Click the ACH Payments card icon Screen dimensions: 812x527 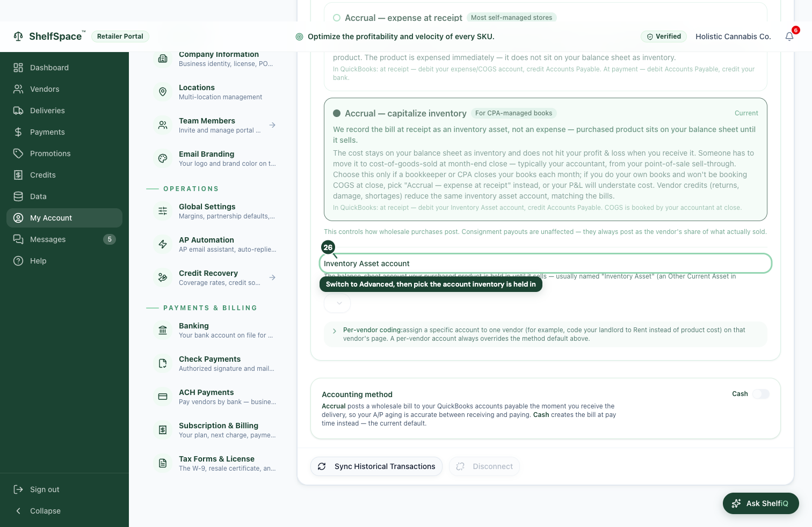pyautogui.click(x=163, y=397)
